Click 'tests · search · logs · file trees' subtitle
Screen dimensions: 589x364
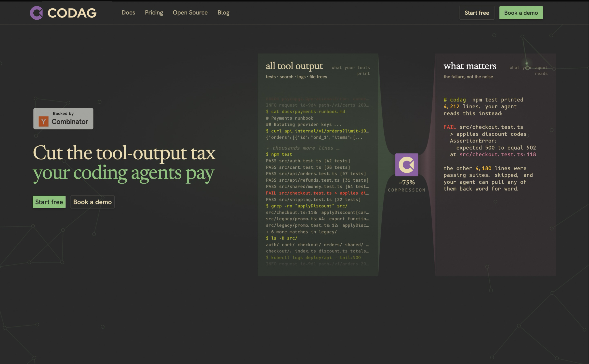pos(296,77)
